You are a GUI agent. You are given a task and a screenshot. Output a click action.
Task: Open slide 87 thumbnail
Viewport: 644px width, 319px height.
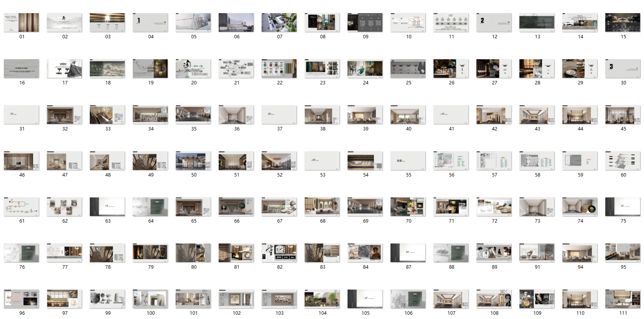pos(408,253)
